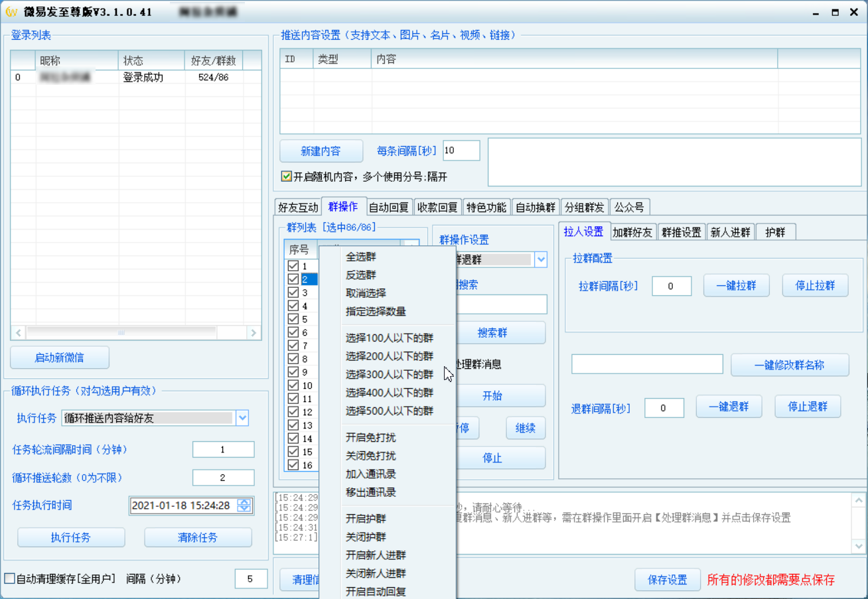Adjust the task execution time spinner
The width and height of the screenshot is (868, 599).
[245, 505]
